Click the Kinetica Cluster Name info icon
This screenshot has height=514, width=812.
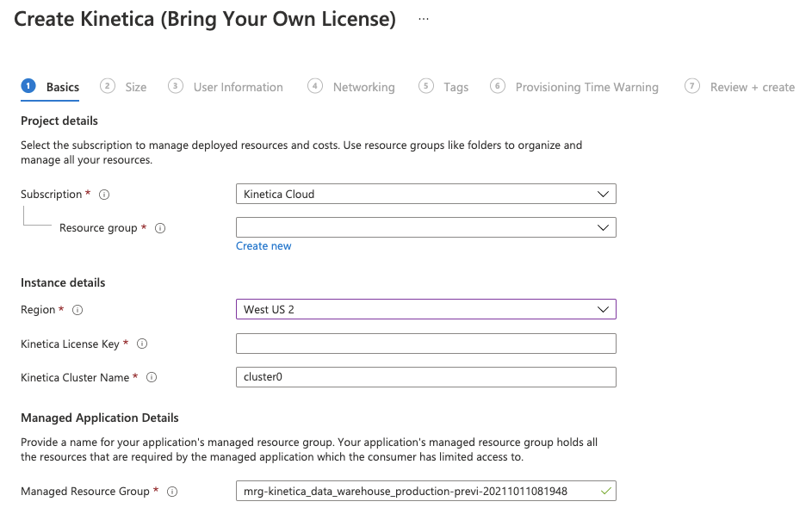click(x=152, y=377)
